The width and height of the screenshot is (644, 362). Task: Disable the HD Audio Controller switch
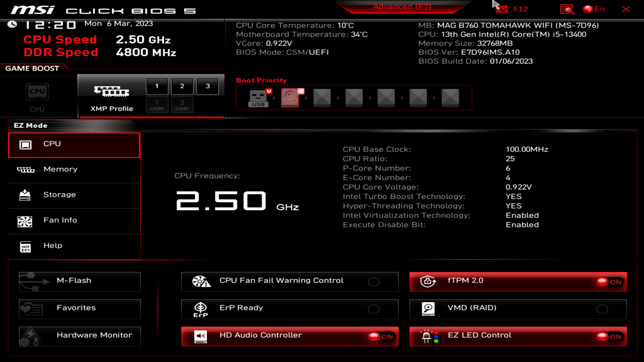tap(380, 337)
